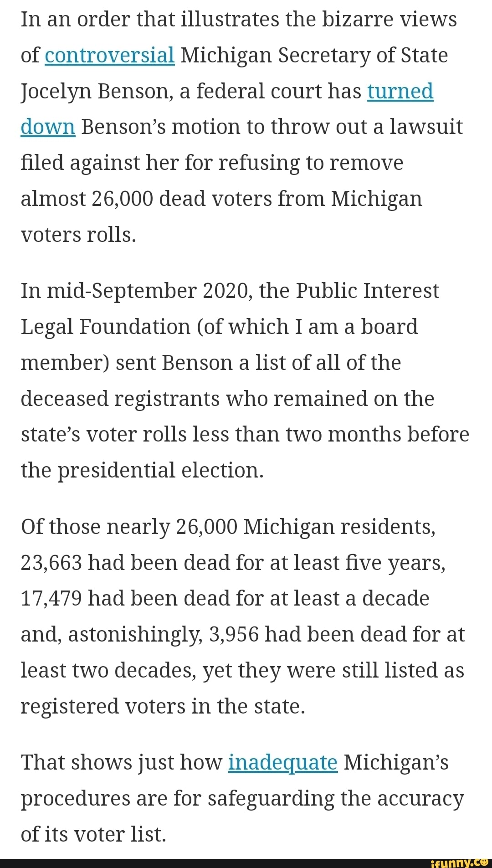Click the "down" link before "Benson's motion"
This screenshot has height=868, width=492.
coord(48,127)
